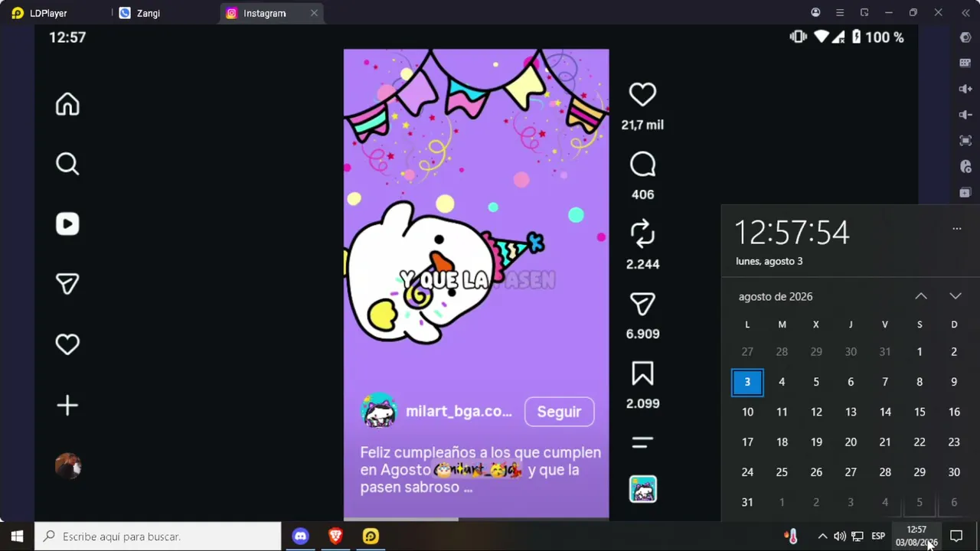Create a new post with plus icon
The width and height of the screenshot is (980, 551).
tap(67, 405)
